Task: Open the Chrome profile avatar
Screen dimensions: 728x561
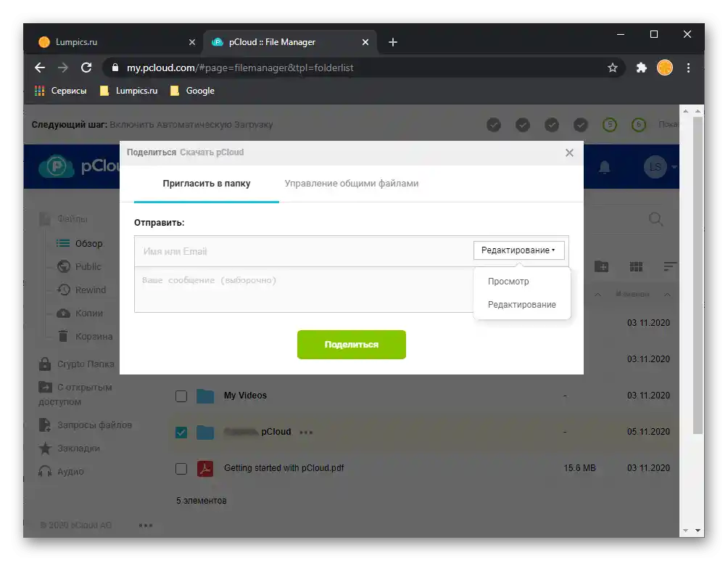Action: point(664,68)
